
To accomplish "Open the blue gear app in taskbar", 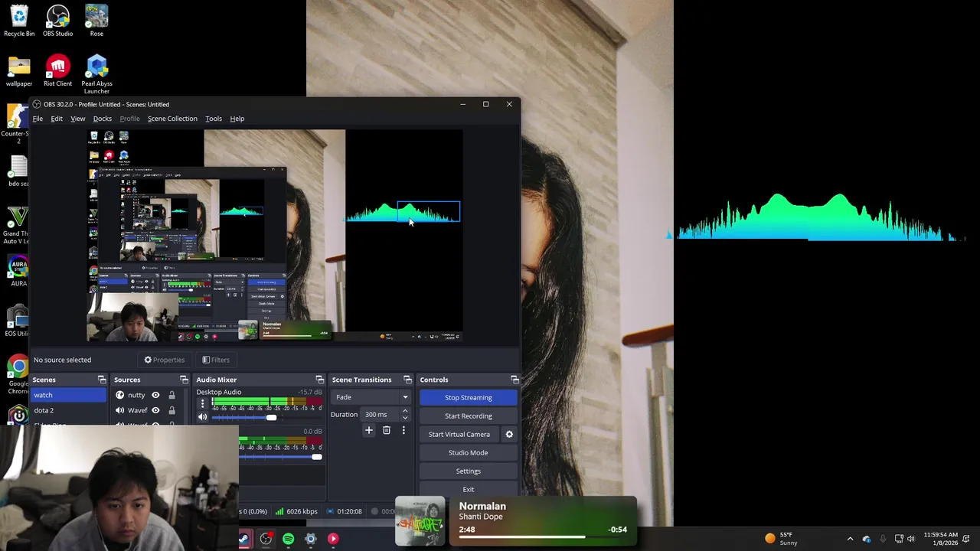I will click(x=311, y=539).
